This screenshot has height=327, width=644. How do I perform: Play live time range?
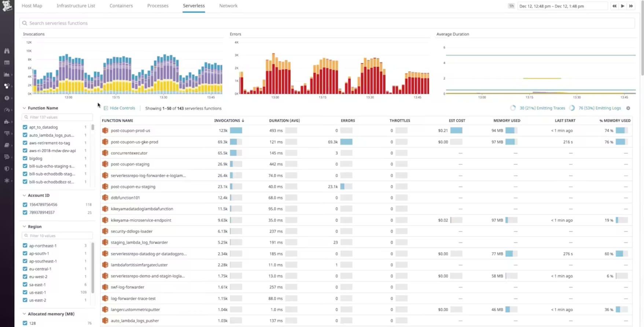622,6
